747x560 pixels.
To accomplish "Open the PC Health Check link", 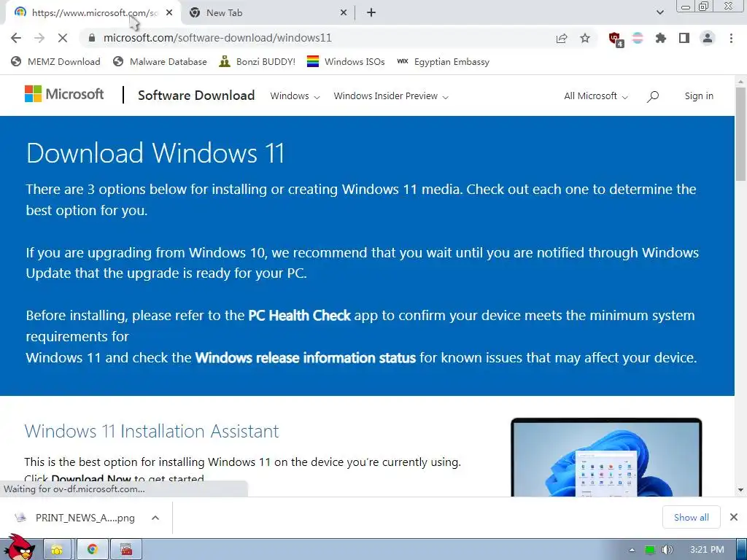I will pos(299,316).
